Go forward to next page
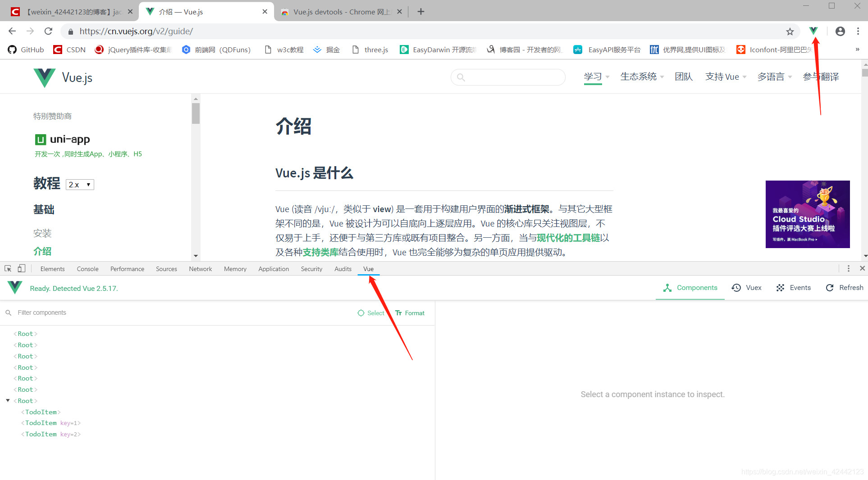 tap(30, 31)
